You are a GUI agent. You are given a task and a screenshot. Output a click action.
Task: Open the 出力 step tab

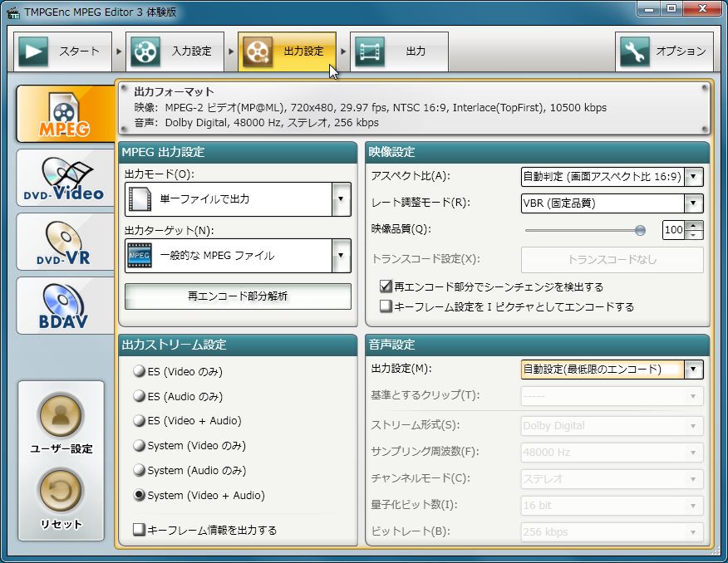pos(399,51)
